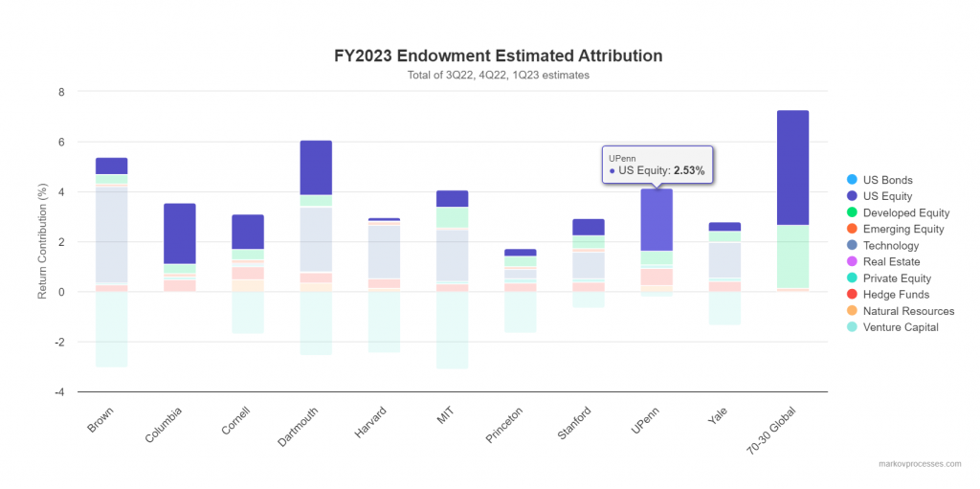Toggle the Technology legend circle

(851, 245)
